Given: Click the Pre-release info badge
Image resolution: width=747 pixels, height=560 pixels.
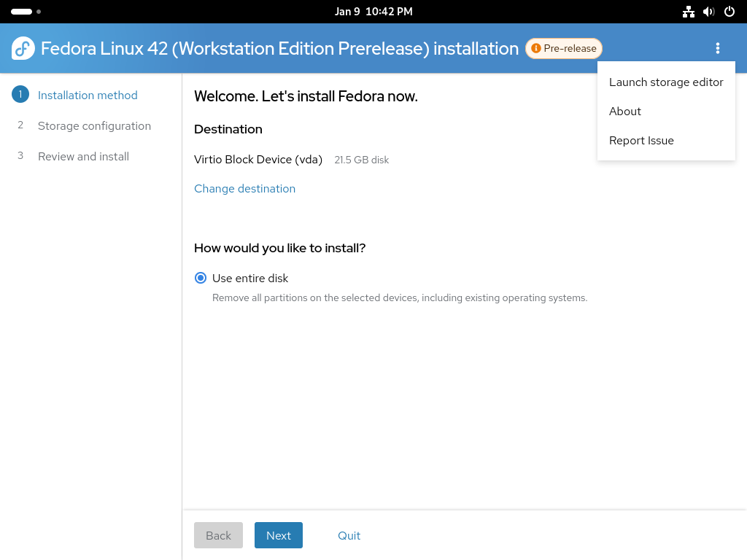Looking at the screenshot, I should point(564,48).
